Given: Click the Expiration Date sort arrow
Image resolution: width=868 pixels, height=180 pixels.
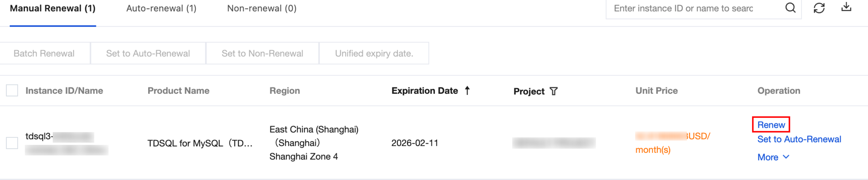Looking at the screenshot, I should pos(467,90).
